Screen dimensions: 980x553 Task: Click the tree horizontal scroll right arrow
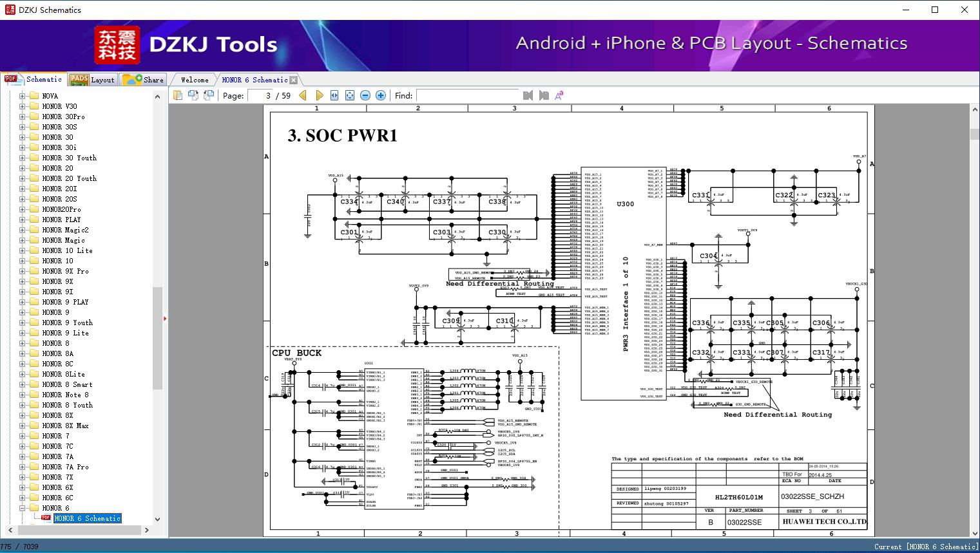tap(147, 530)
